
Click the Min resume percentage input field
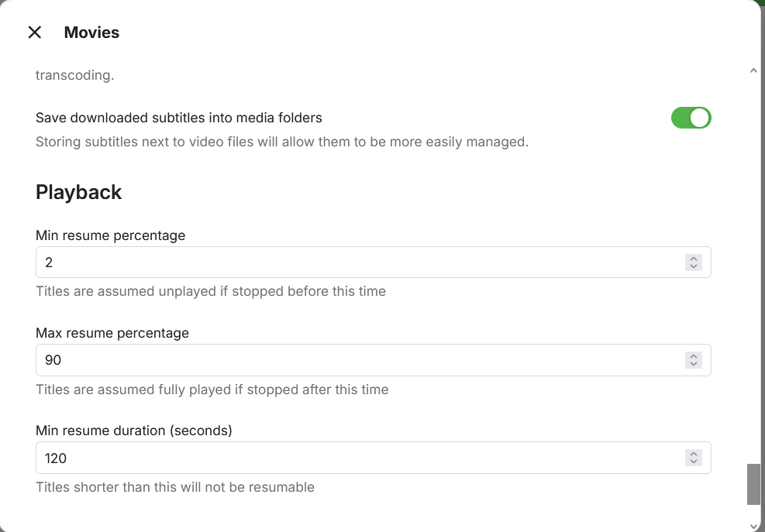pyautogui.click(x=357, y=263)
